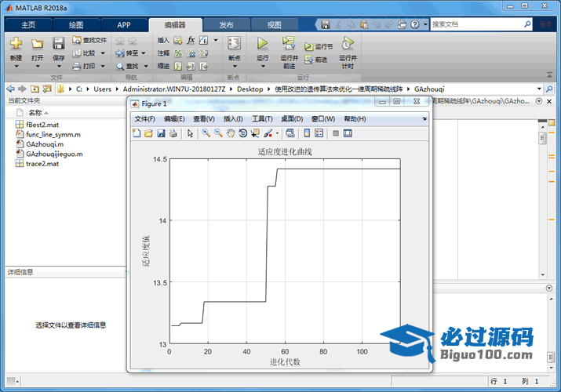Viewport: 561px width, 392px height.
Task: Click the insert function fx icon
Action: (x=191, y=40)
